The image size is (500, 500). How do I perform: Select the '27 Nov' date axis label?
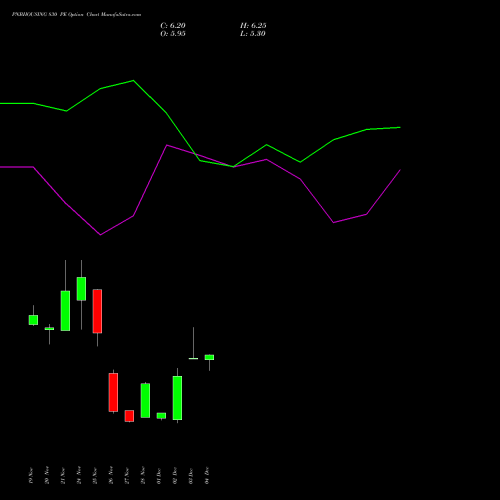(127, 475)
